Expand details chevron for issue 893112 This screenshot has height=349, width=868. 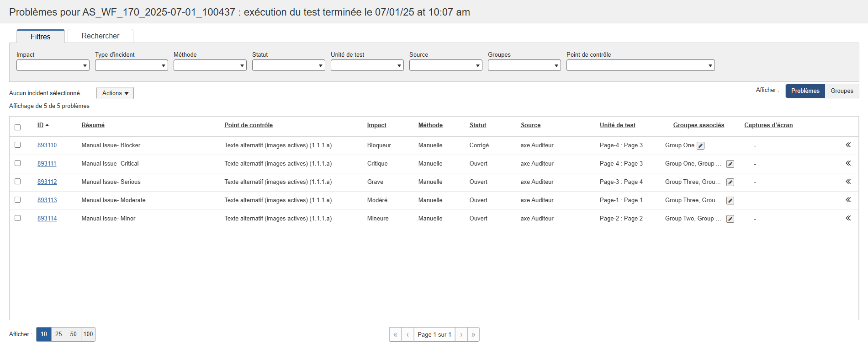pyautogui.click(x=848, y=182)
